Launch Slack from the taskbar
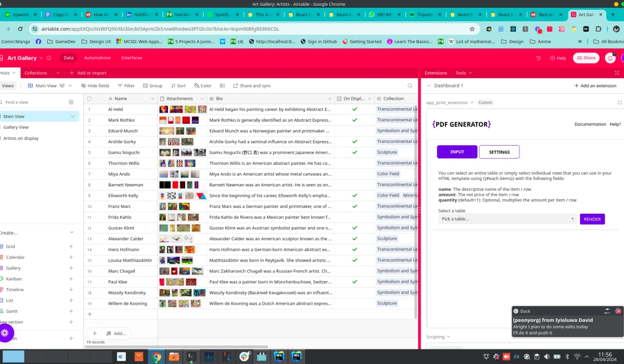 (244, 356)
